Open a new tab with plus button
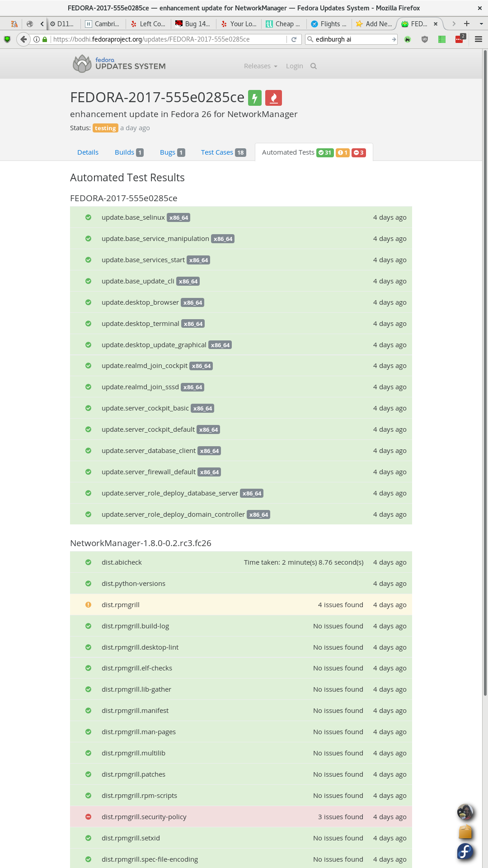Image resolution: width=488 pixels, height=868 pixels. point(467,24)
